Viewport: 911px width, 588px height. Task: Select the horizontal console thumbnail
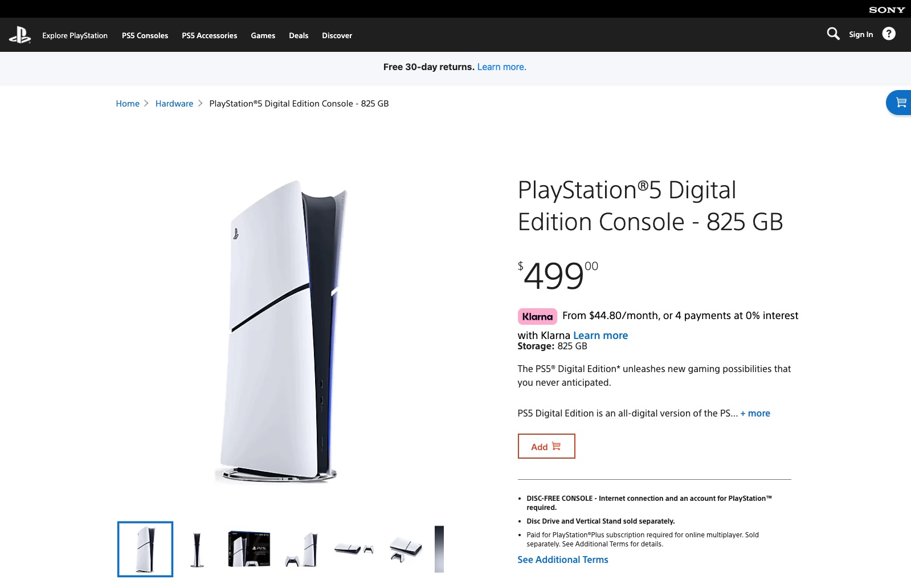tap(354, 549)
